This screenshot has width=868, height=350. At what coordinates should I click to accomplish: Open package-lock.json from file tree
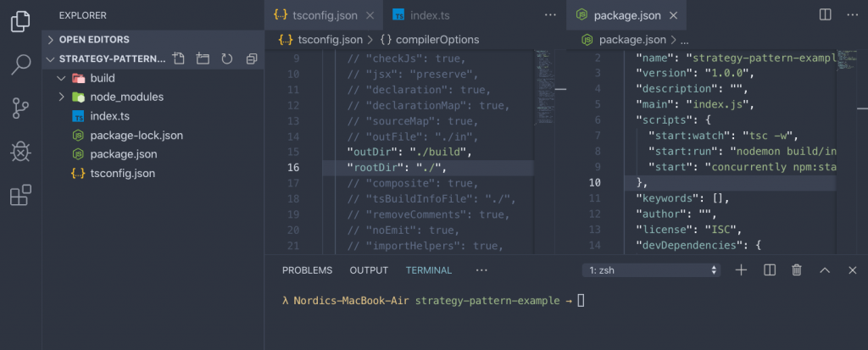tap(136, 135)
